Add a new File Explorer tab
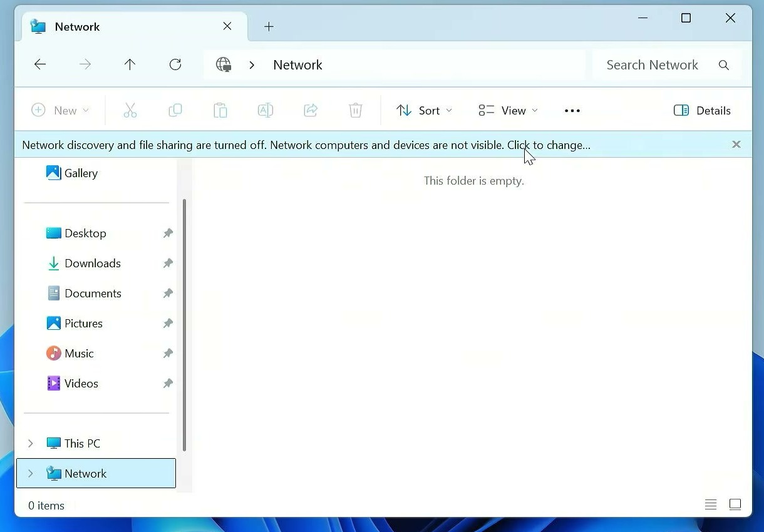This screenshot has height=532, width=764. [269, 26]
